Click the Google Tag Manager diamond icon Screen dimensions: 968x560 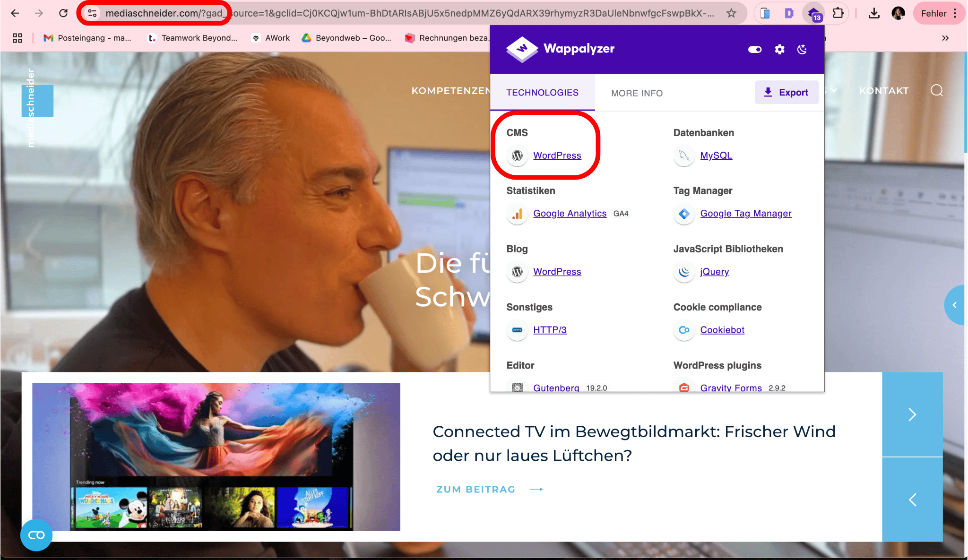coord(684,214)
